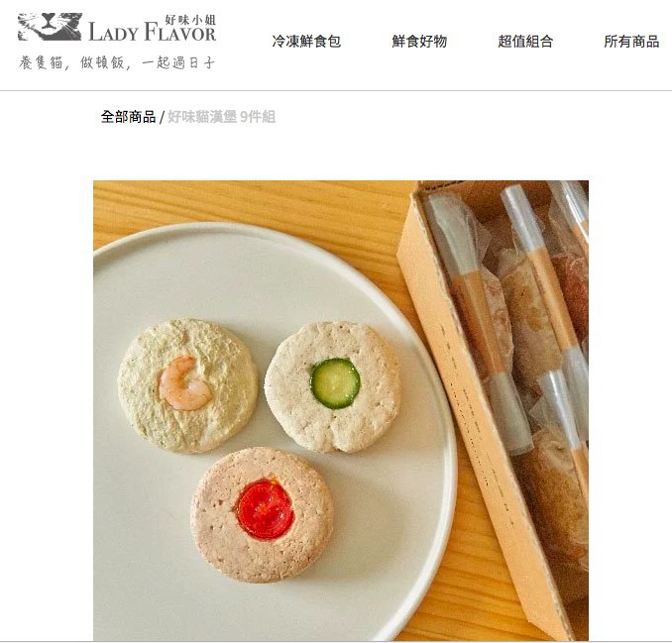Click the pink shrimp on the patty
672x643 pixels.
(185, 383)
